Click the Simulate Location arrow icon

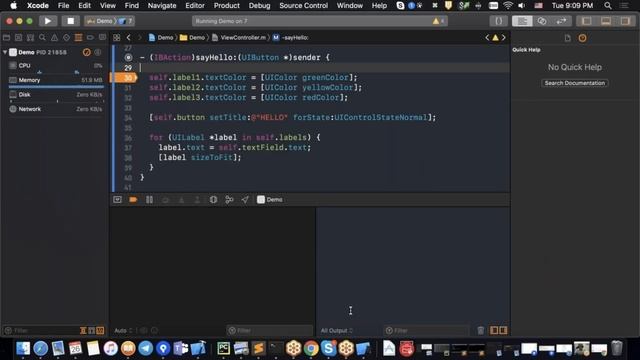click(245, 200)
